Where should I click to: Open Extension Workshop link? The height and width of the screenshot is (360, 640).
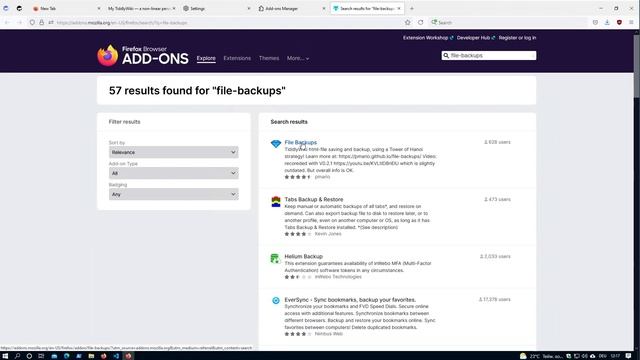point(428,38)
